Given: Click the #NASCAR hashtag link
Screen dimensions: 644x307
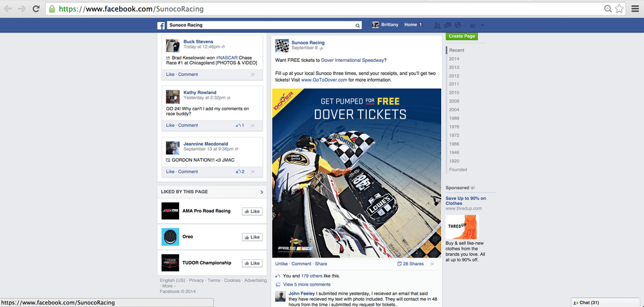Looking at the screenshot, I should tap(227, 57).
